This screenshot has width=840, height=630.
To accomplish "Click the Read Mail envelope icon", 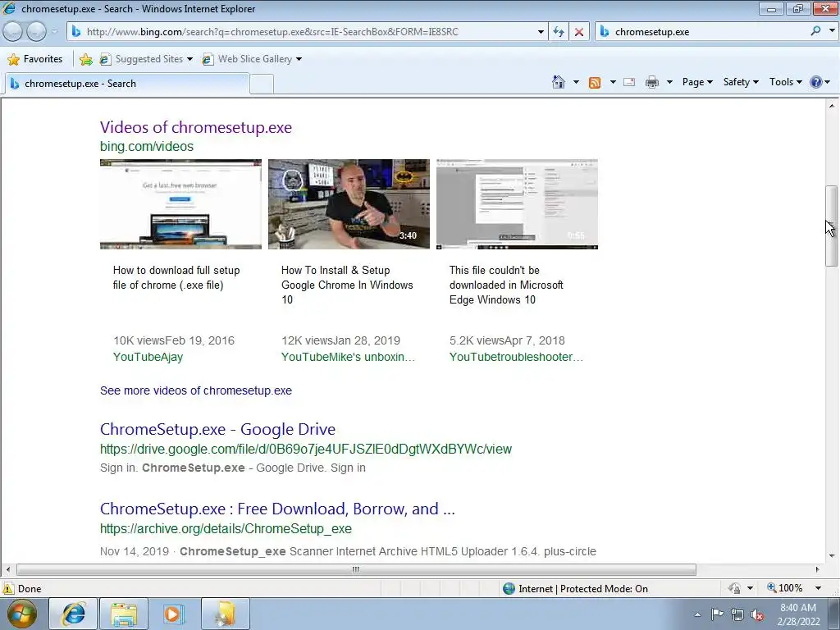I will [629, 82].
